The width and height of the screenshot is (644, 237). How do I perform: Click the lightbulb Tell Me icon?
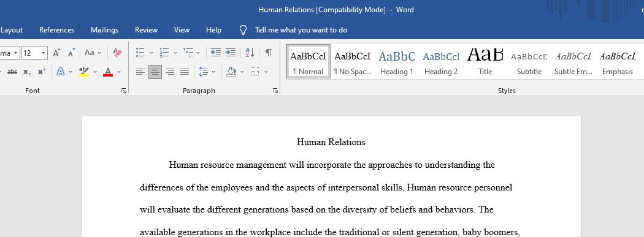[x=243, y=30]
